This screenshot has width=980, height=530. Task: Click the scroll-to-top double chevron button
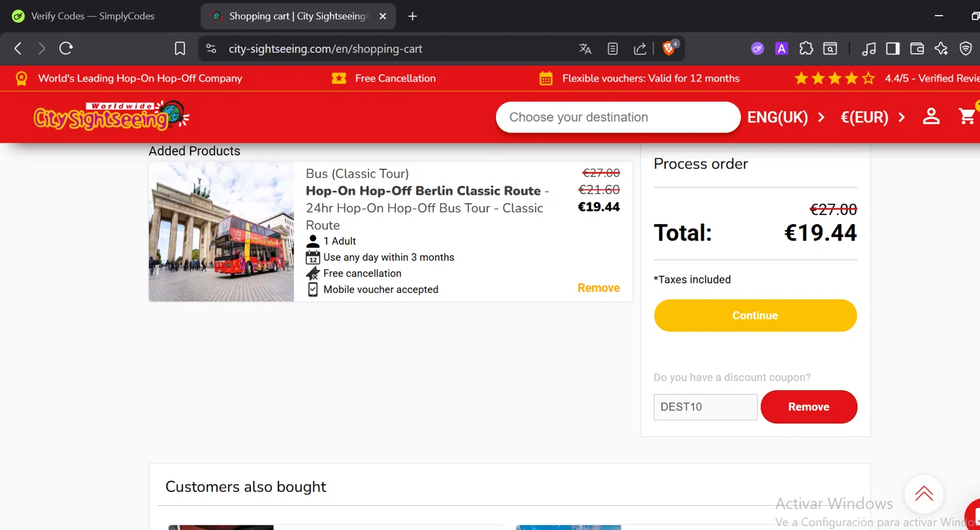click(924, 494)
